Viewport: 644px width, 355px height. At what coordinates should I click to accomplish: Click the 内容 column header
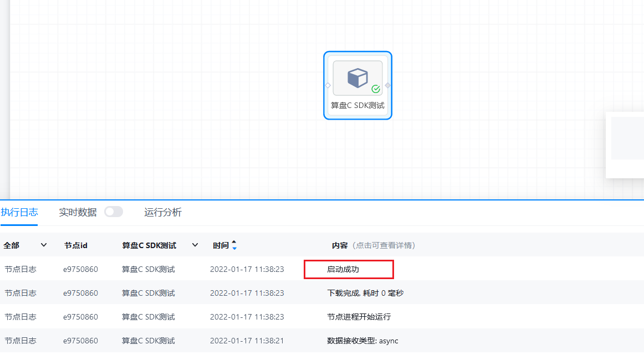[340, 245]
